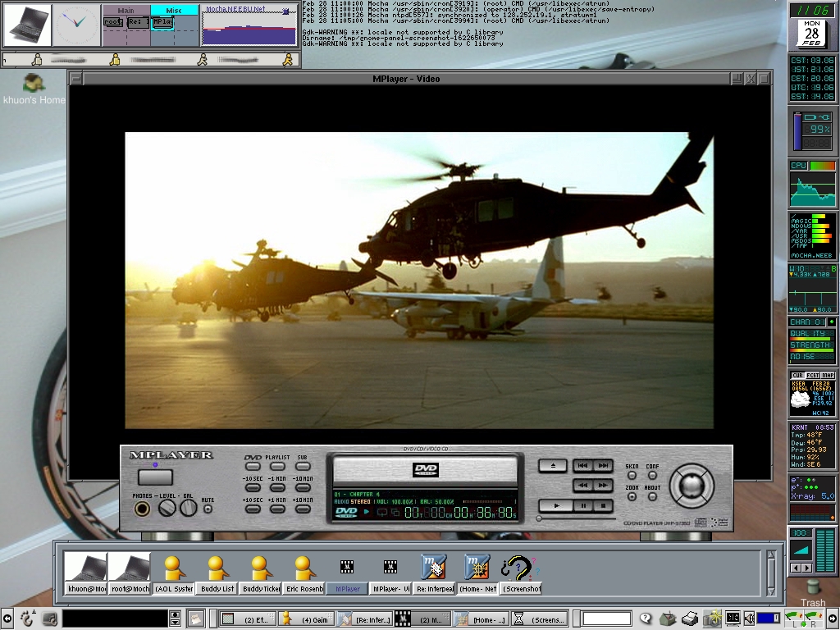
Task: Click the (Screens... taskbar button
Action: [540, 619]
